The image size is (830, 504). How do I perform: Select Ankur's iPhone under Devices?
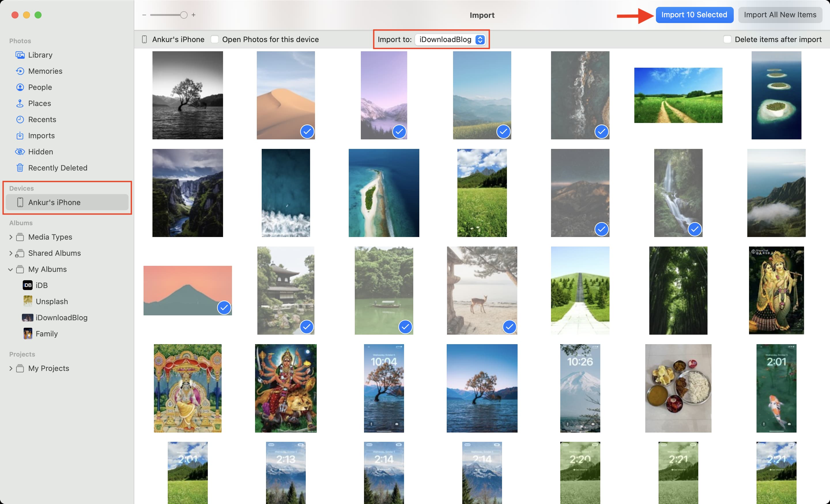[x=54, y=202]
